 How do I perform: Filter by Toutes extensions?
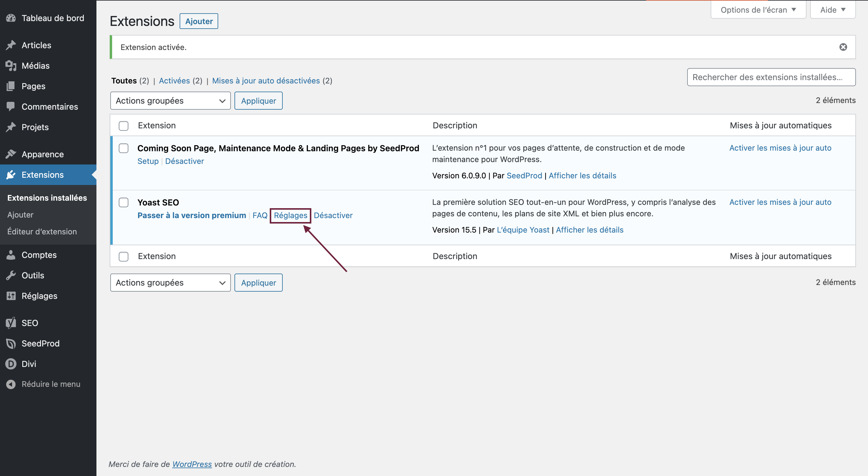[124, 81]
